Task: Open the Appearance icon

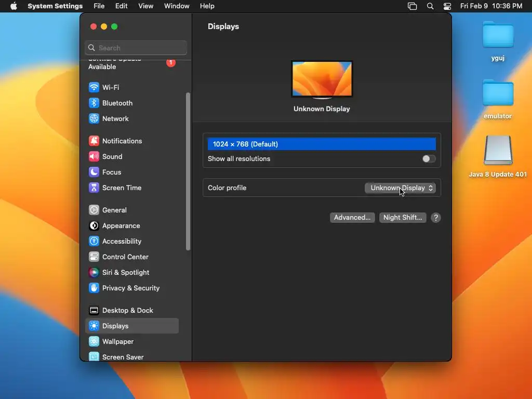Action: (94, 225)
